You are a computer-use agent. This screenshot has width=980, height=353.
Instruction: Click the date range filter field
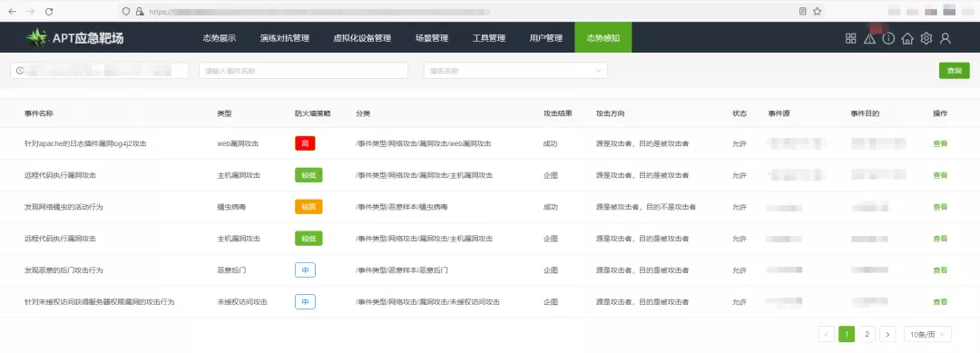(x=100, y=71)
